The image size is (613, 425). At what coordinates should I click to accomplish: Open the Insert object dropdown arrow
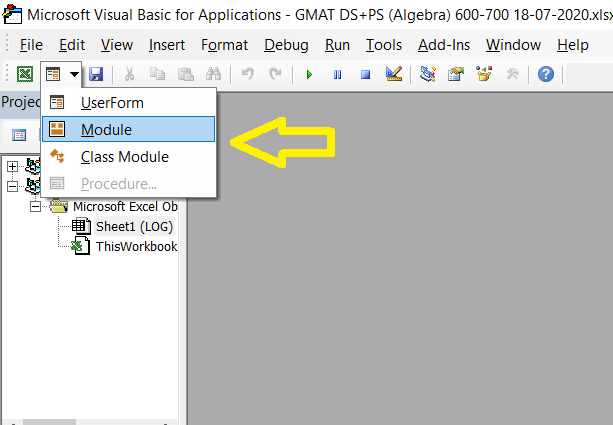74,74
